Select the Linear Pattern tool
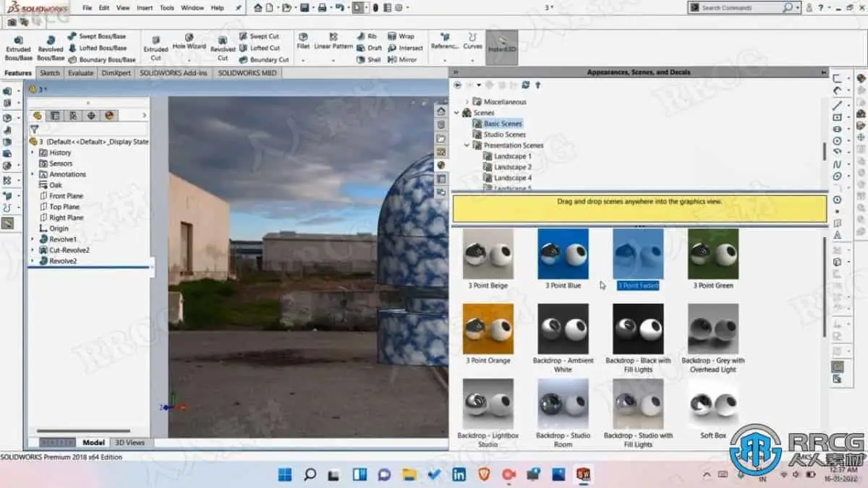The image size is (868, 488). 333,41
